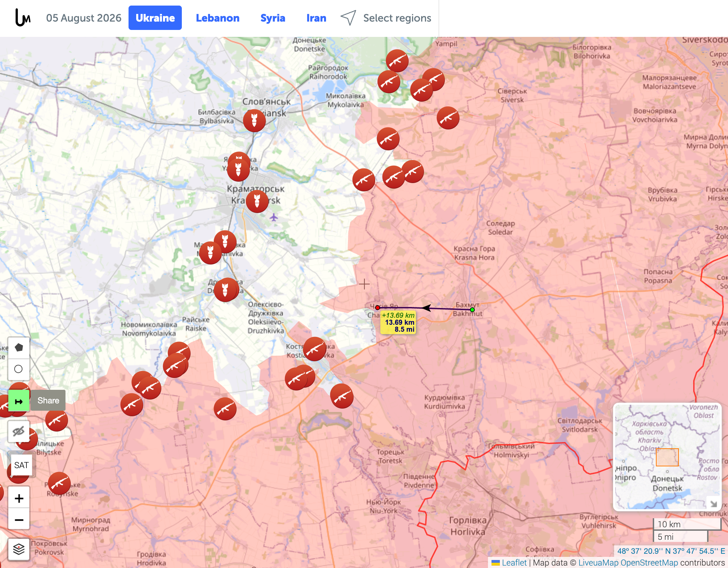Zoom in with the plus button

click(19, 498)
